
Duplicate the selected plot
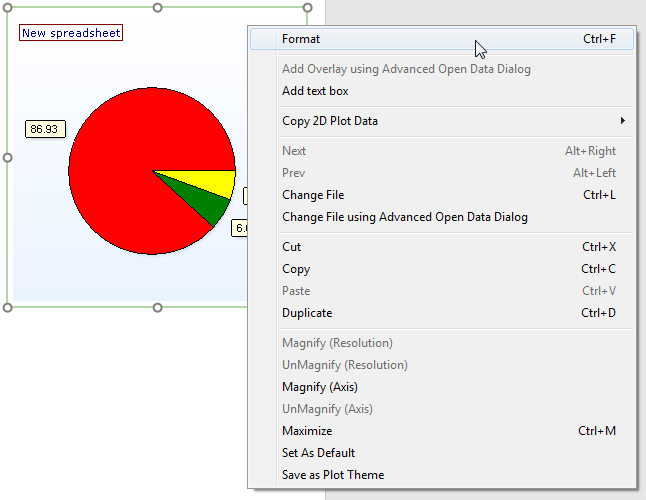coord(307,313)
